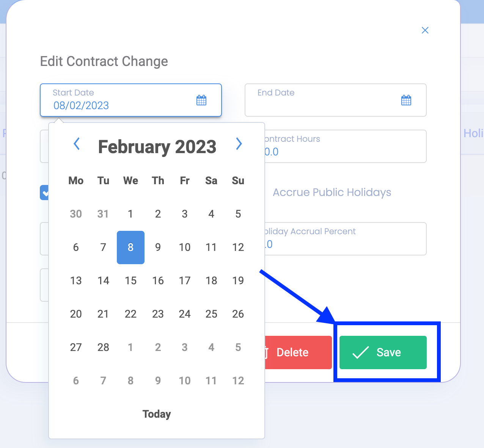Open the End Date calendar picker icon

[406, 100]
